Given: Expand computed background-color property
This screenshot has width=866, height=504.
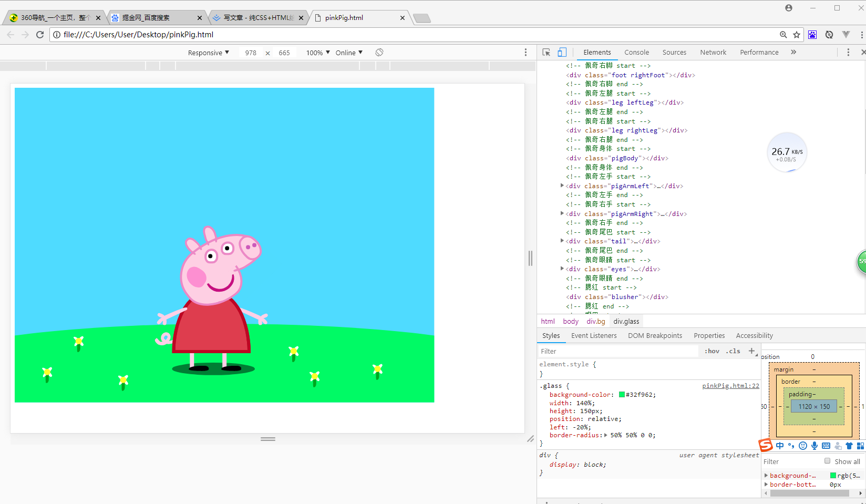Looking at the screenshot, I should point(766,475).
